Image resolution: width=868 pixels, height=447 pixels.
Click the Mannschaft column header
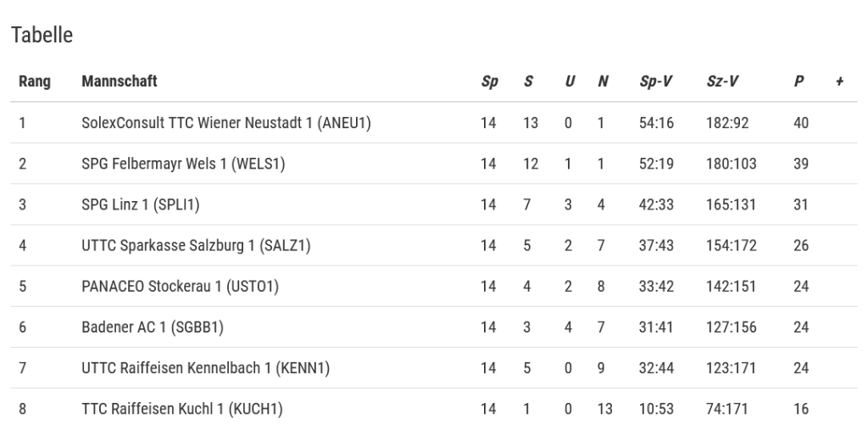point(120,81)
